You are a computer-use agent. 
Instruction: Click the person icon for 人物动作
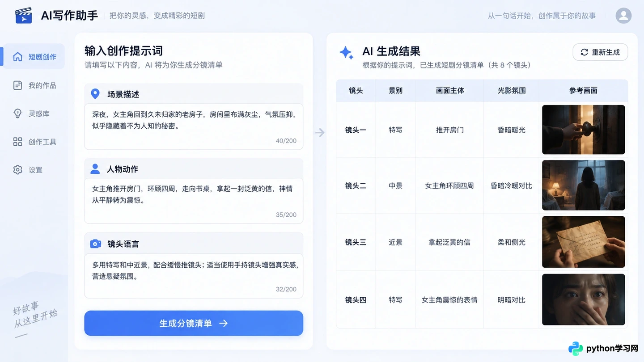(x=95, y=169)
